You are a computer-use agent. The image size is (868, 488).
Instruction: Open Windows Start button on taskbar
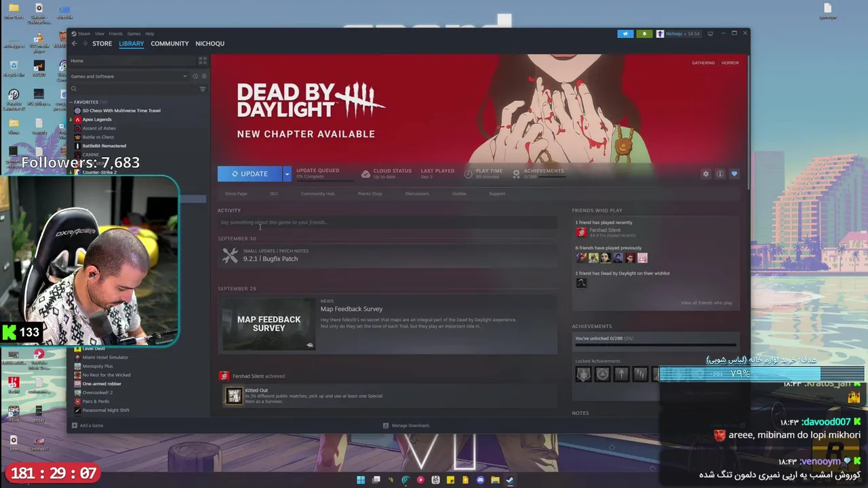pyautogui.click(x=361, y=480)
